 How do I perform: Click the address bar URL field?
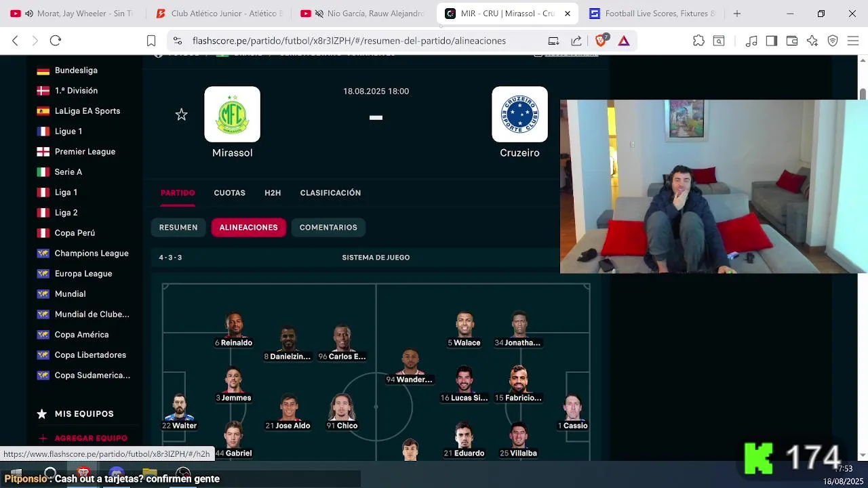(349, 41)
